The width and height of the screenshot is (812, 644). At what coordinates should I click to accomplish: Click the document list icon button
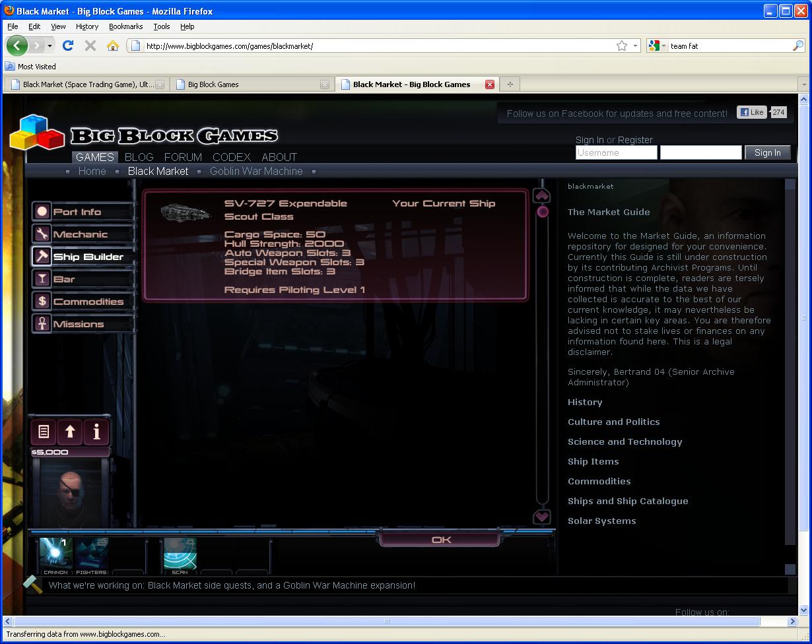[x=44, y=432]
